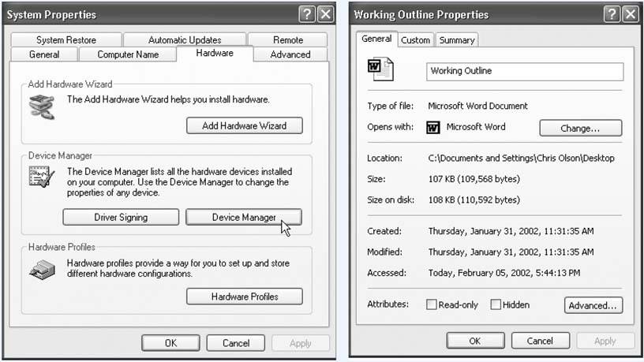Screen dimensions: 644x362
Task: Click the Device Manager description text
Action: pyautogui.click(x=179, y=182)
